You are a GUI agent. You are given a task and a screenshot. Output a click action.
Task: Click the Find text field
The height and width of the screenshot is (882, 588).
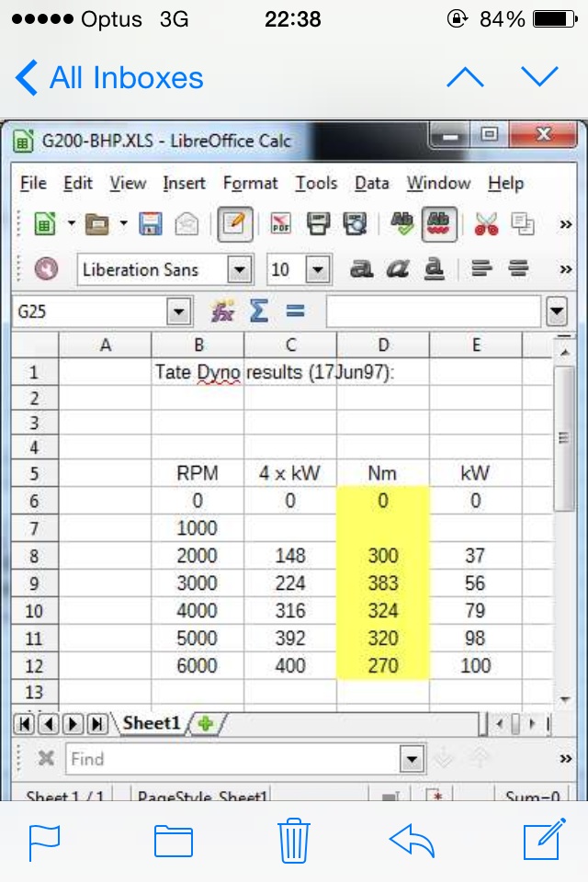pyautogui.click(x=234, y=759)
